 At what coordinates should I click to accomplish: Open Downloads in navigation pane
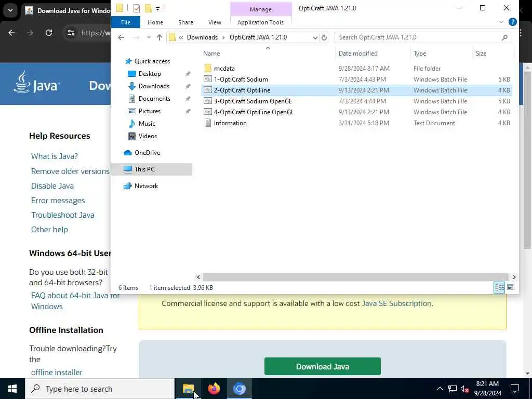click(x=153, y=86)
